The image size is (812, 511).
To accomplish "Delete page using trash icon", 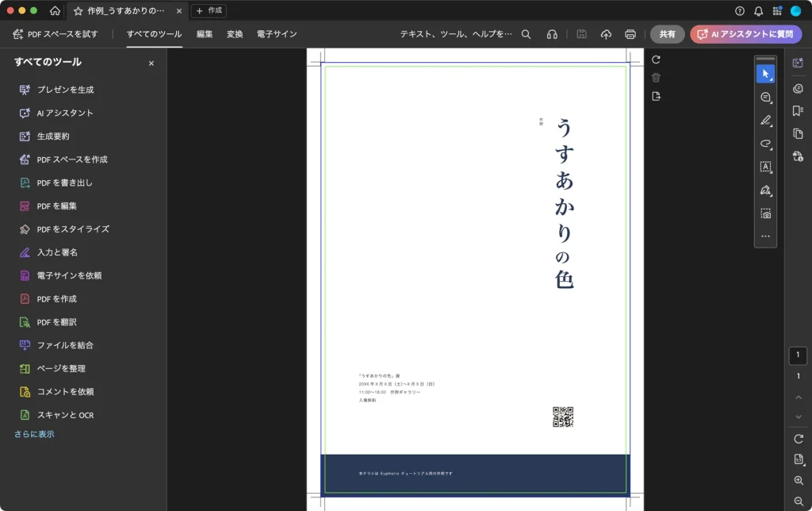I will point(656,78).
